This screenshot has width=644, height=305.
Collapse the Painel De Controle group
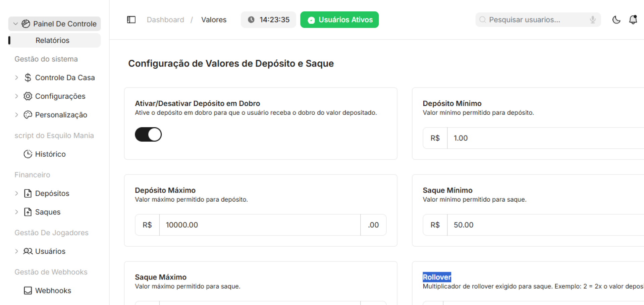(15, 24)
